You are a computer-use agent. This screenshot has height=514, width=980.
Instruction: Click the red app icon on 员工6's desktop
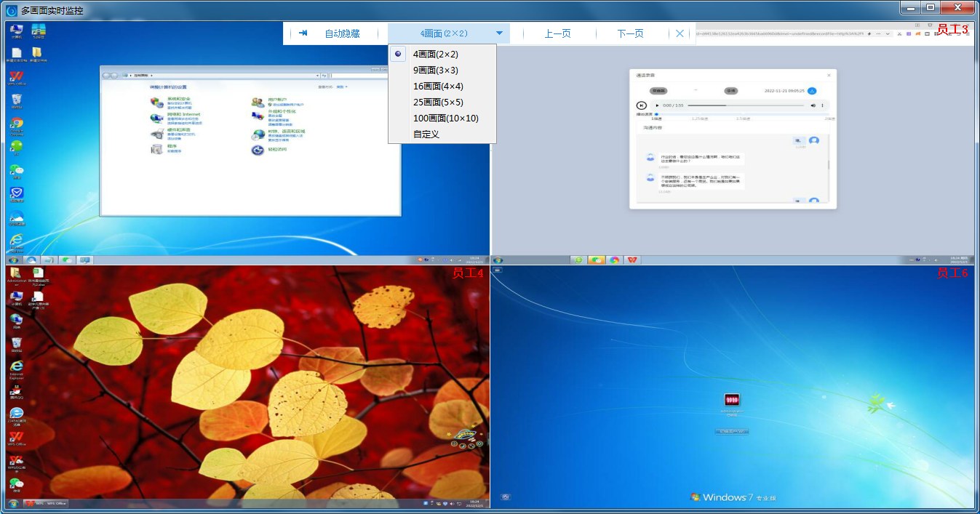(732, 400)
